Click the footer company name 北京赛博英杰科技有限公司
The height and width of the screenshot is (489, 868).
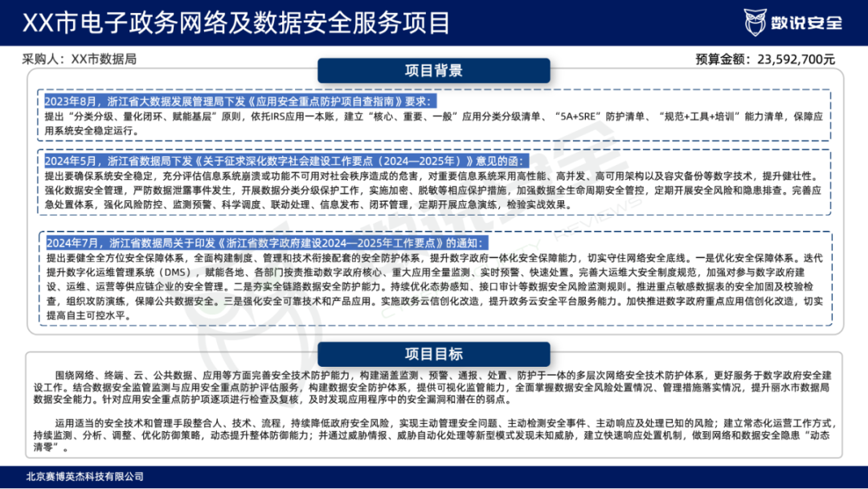click(x=80, y=476)
